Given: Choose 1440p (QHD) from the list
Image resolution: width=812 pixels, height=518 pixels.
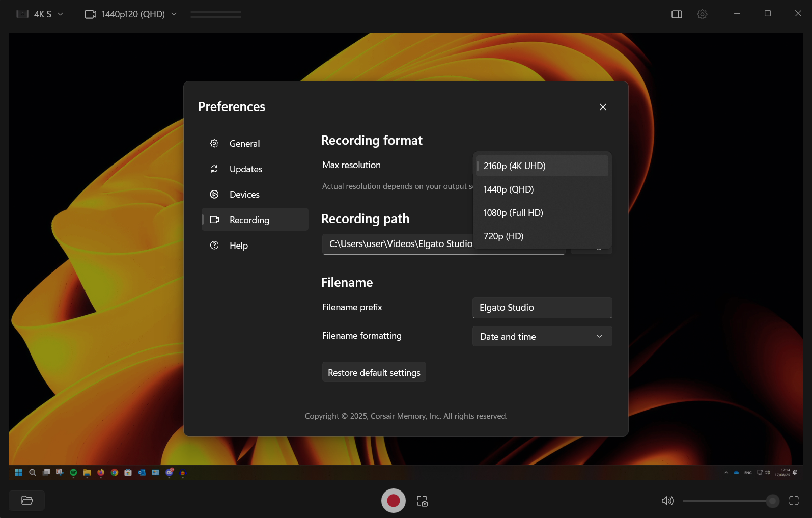Looking at the screenshot, I should (542, 189).
